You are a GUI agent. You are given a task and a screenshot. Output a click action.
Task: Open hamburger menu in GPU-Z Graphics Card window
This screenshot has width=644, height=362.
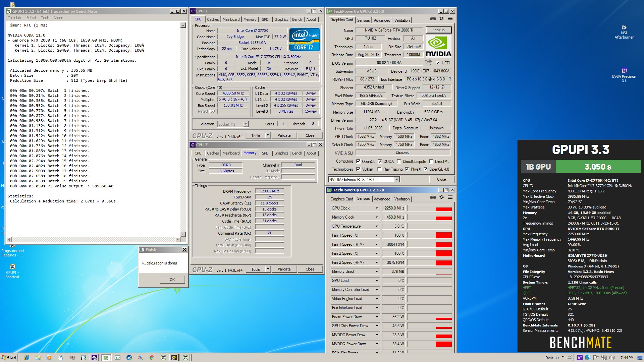click(x=450, y=18)
